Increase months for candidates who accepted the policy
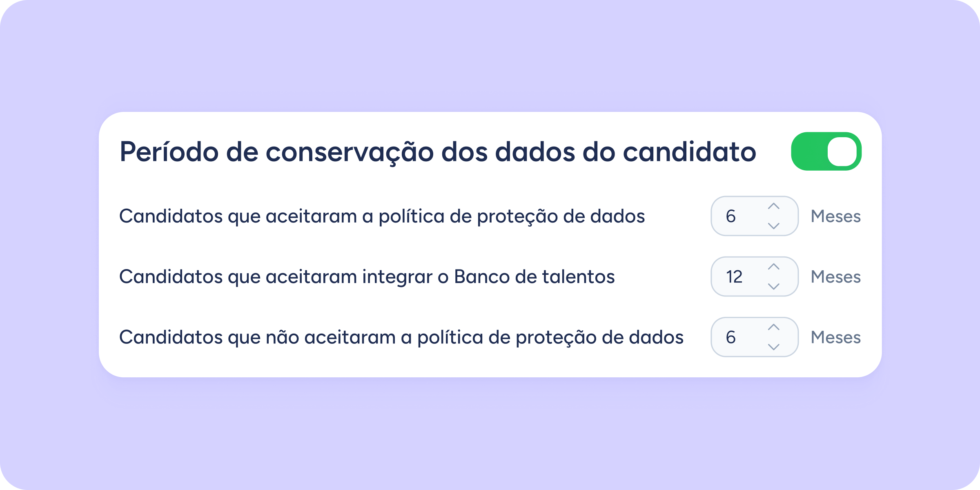Image resolution: width=980 pixels, height=490 pixels. coord(773,207)
